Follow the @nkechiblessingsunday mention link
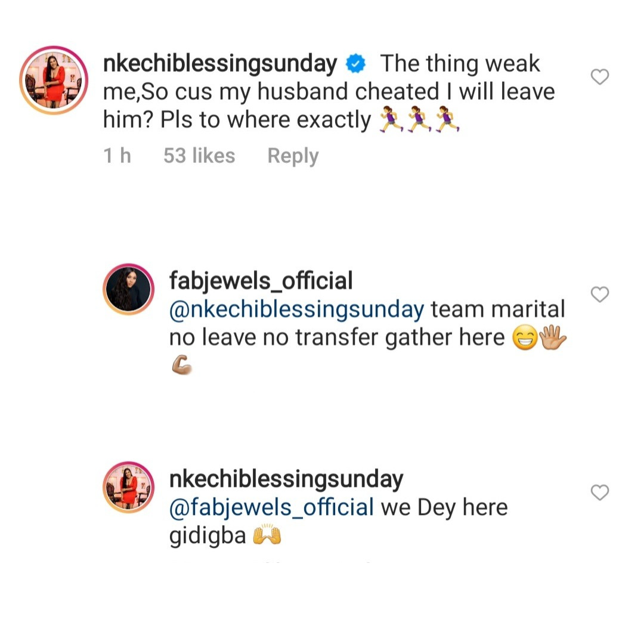This screenshot has width=644, height=644. (x=296, y=309)
